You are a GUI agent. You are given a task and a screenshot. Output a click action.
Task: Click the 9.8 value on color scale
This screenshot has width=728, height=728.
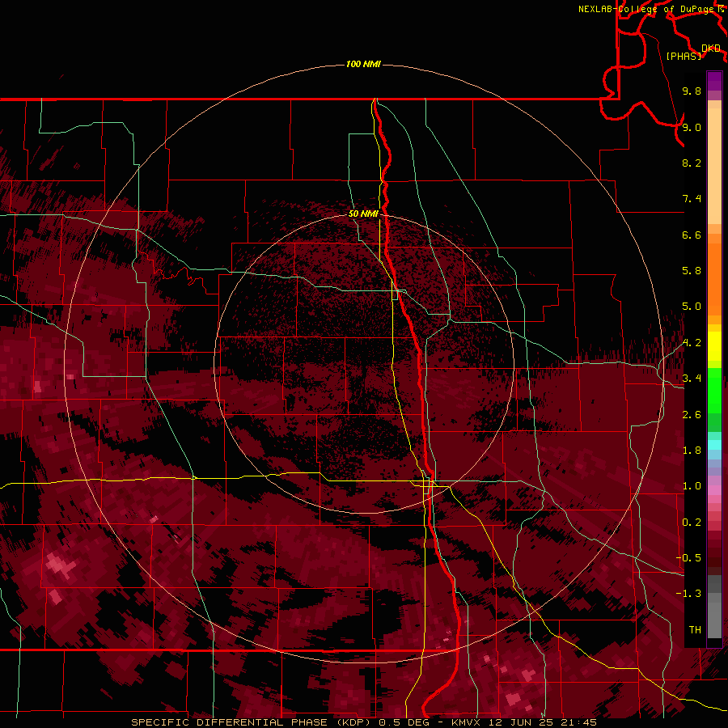pyautogui.click(x=692, y=91)
